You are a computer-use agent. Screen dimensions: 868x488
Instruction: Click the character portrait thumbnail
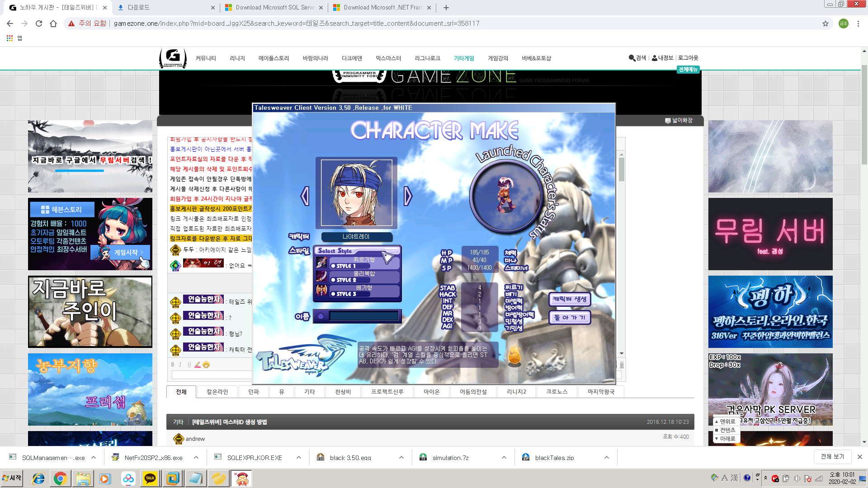[356, 192]
